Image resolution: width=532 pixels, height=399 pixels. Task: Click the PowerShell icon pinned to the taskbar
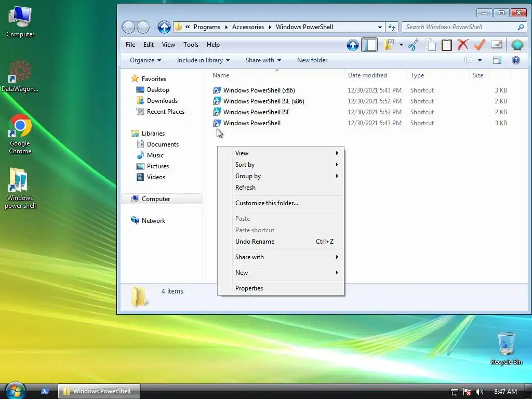(x=45, y=391)
